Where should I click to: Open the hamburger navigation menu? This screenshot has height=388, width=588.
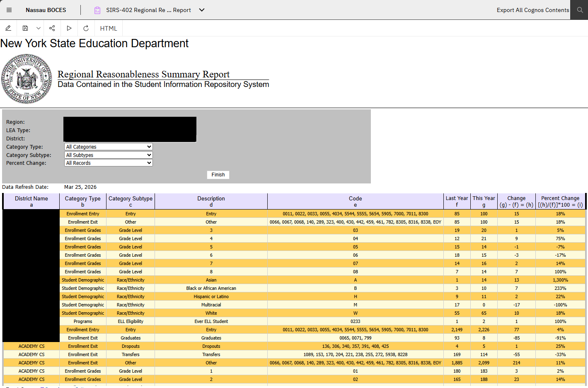pyautogui.click(x=9, y=10)
